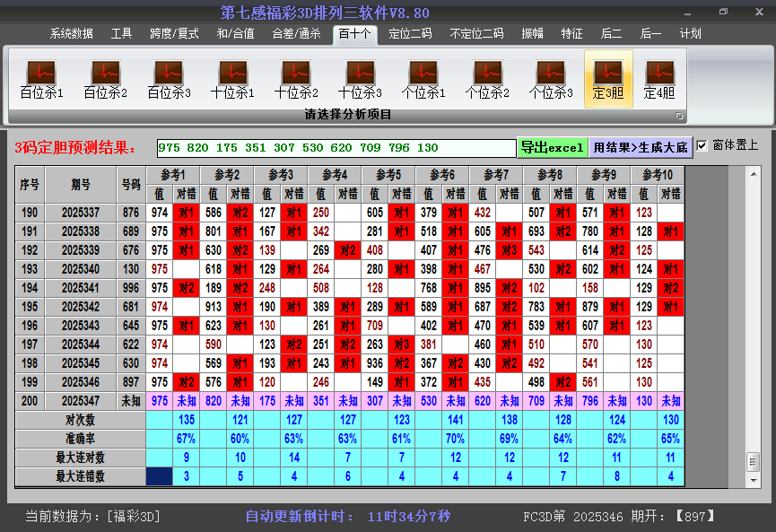
Task: Select the 参考6 column header
Action: coord(441,174)
